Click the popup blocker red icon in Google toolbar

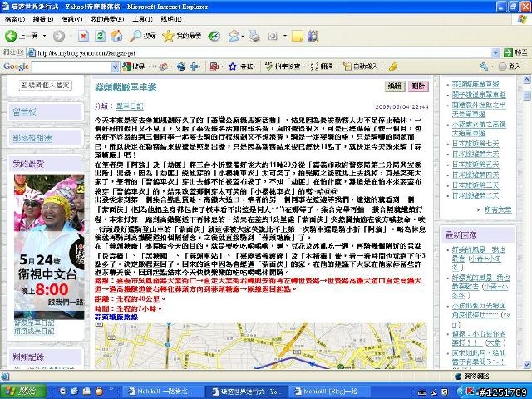(x=214, y=66)
